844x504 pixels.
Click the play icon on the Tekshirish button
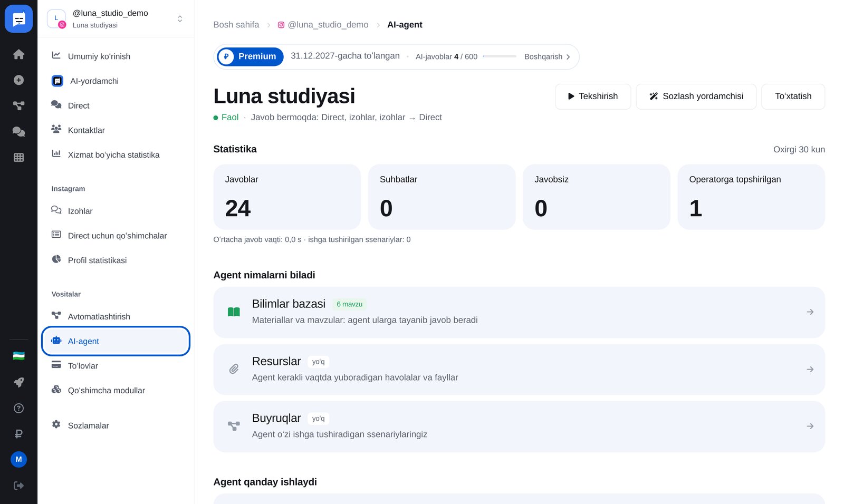pos(571,96)
